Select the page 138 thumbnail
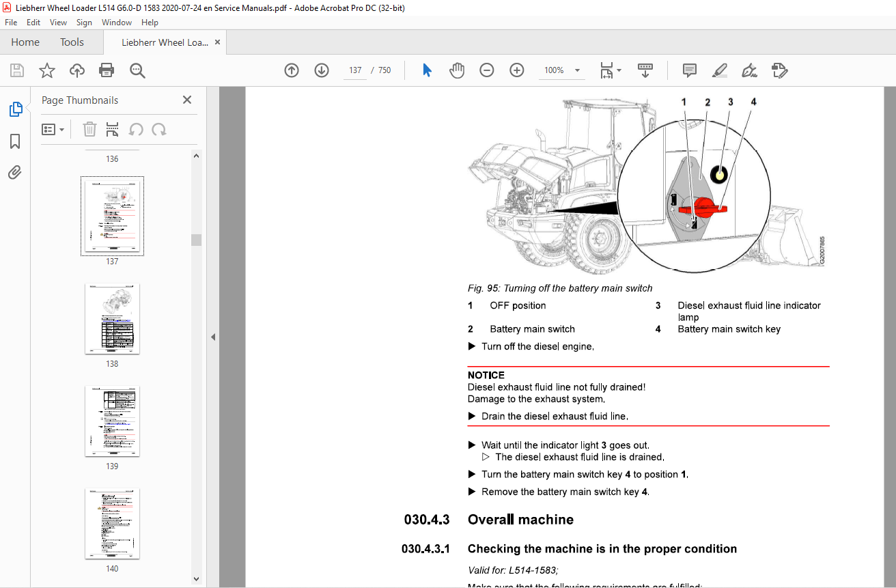This screenshot has height=588, width=896. (x=112, y=319)
